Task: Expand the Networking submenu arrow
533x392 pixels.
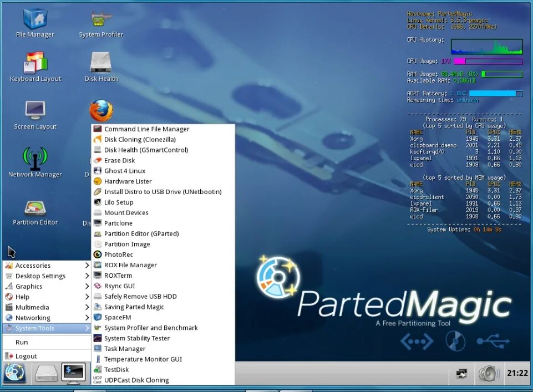Action: (87, 318)
